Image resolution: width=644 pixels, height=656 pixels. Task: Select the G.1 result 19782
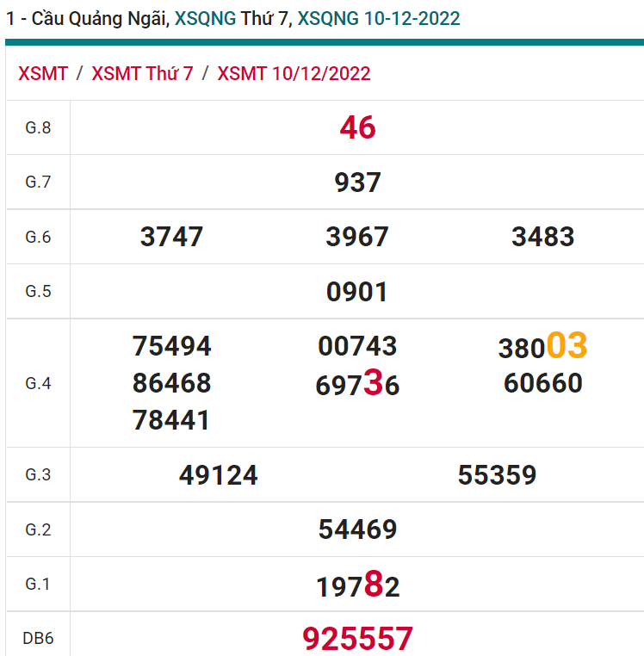point(357,585)
